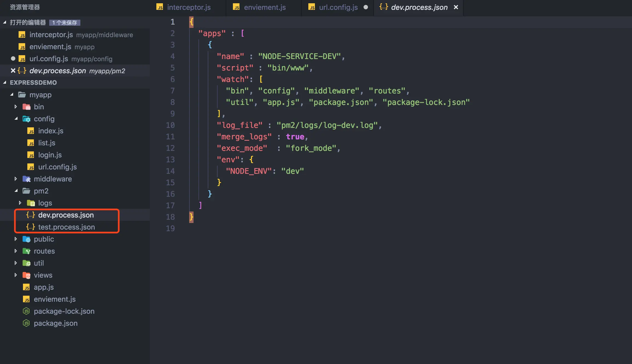The width and height of the screenshot is (632, 364).
Task: Click unsaved dot on url.config.js tab
Action: point(366,7)
